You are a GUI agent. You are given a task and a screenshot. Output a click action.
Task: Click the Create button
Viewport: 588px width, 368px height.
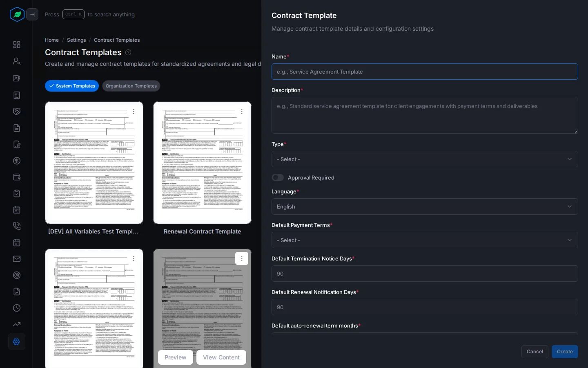[565, 352]
